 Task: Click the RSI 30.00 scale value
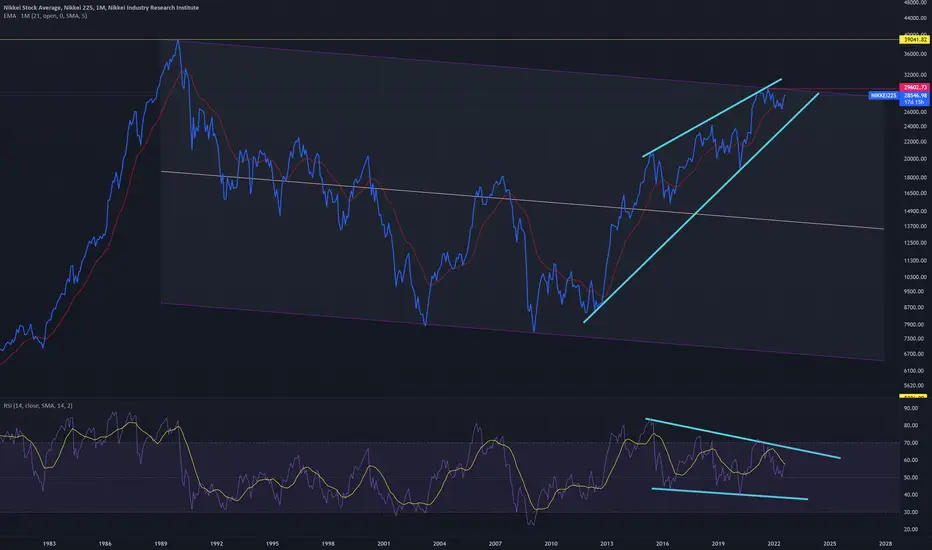(x=911, y=512)
